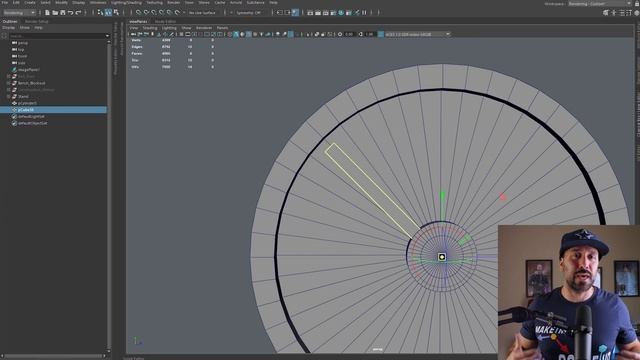
Task: Select by component type mode icon
Action: pos(116,13)
